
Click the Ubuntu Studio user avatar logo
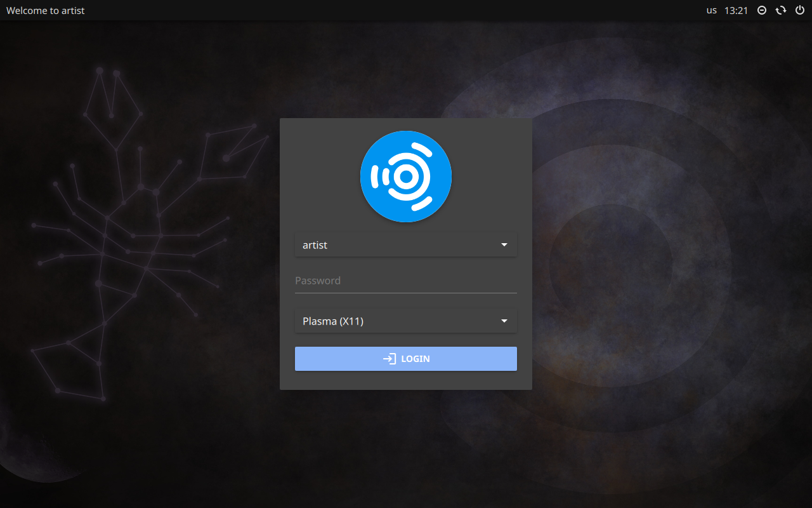pos(406,177)
